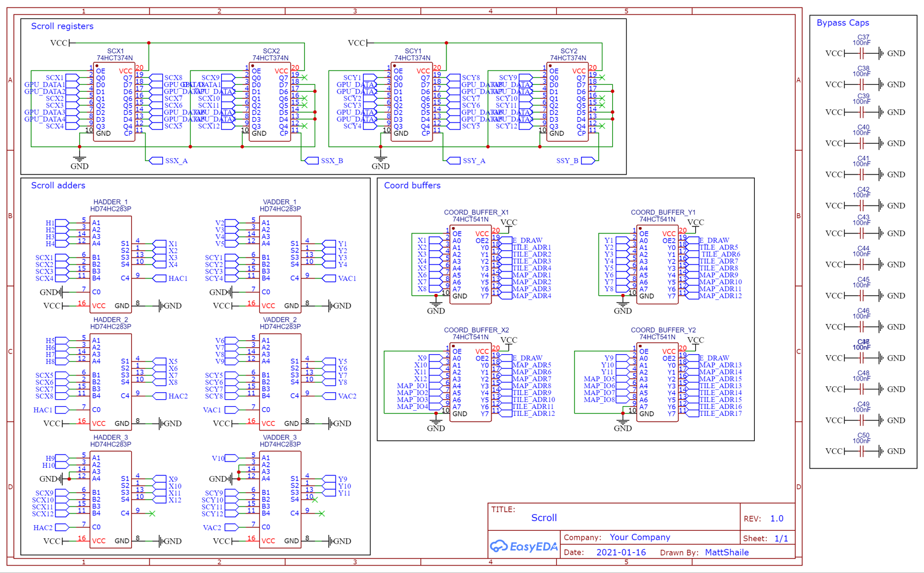The image size is (924, 573).
Task: Select the 'Scroll adders' section title
Action: 58,185
